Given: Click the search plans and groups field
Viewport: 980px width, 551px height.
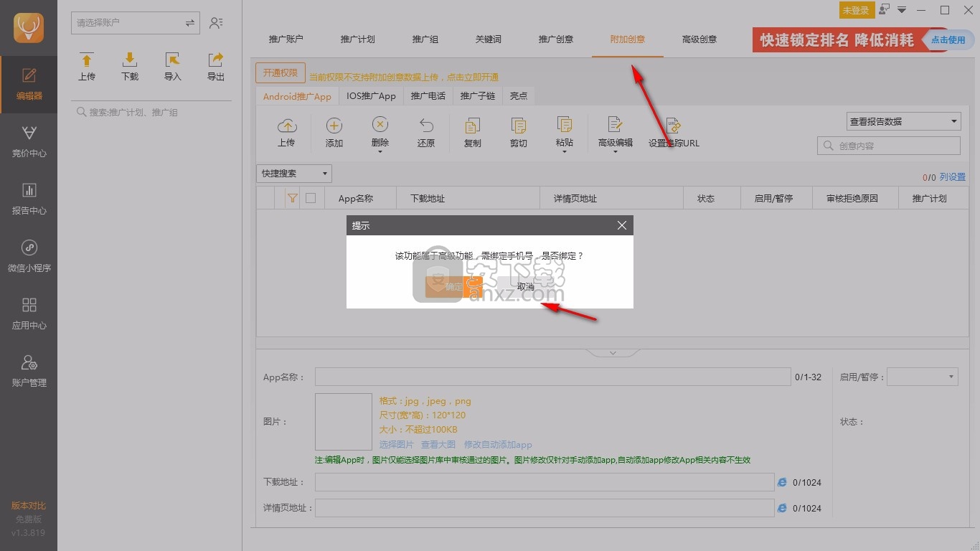Looking at the screenshot, I should coord(151,113).
